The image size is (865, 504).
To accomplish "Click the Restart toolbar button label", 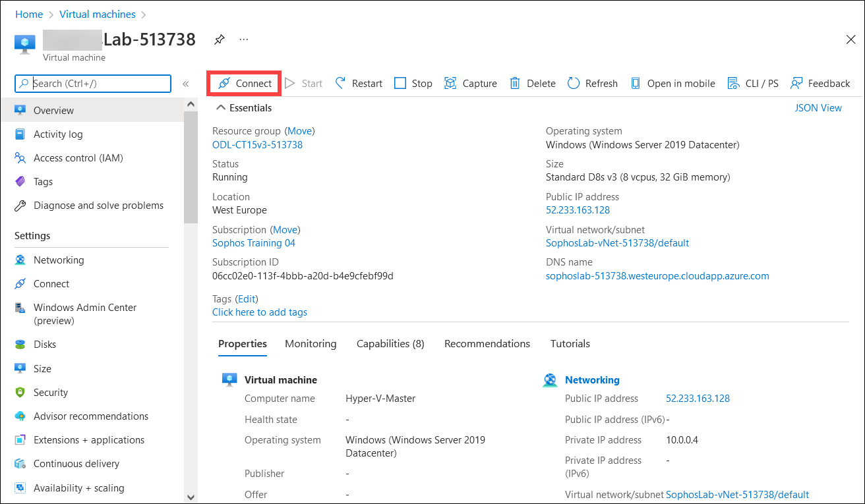I will coord(367,84).
